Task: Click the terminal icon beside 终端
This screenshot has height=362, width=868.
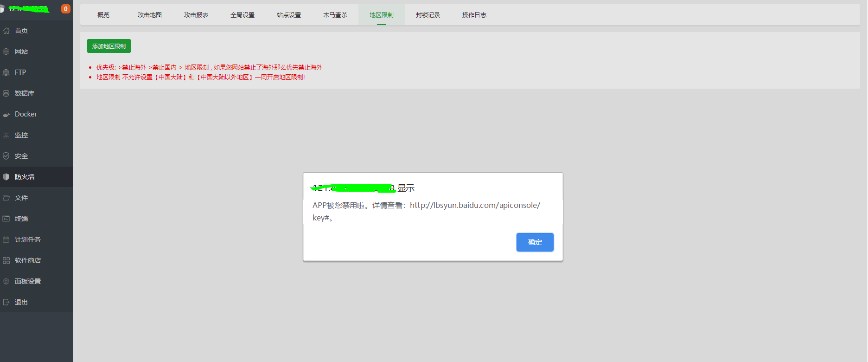Action: (6, 219)
